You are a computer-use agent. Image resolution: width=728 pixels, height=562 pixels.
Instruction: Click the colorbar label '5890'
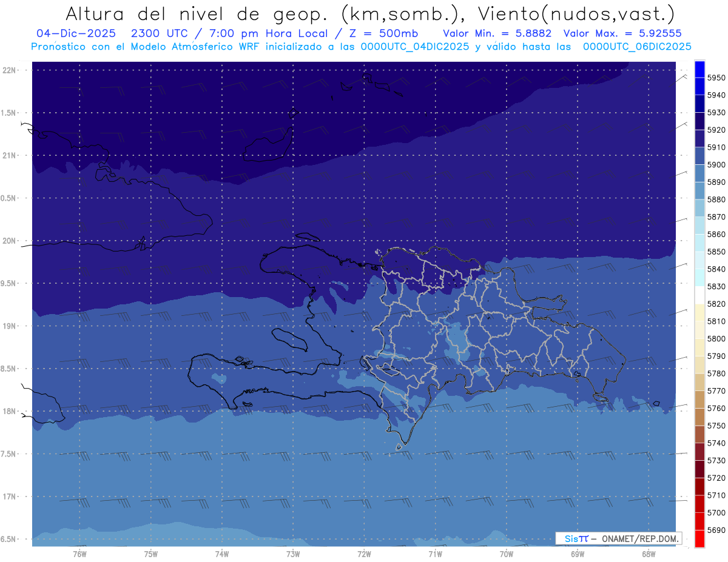coord(716,182)
